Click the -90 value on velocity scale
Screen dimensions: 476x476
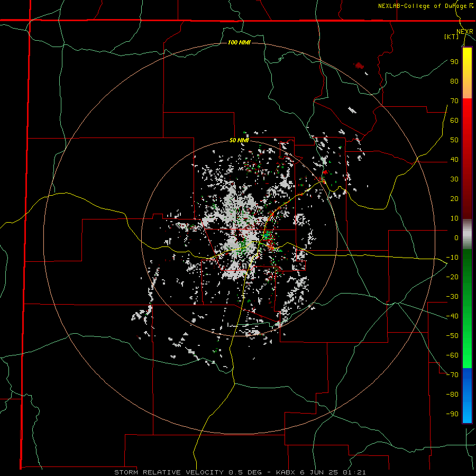pyautogui.click(x=452, y=414)
